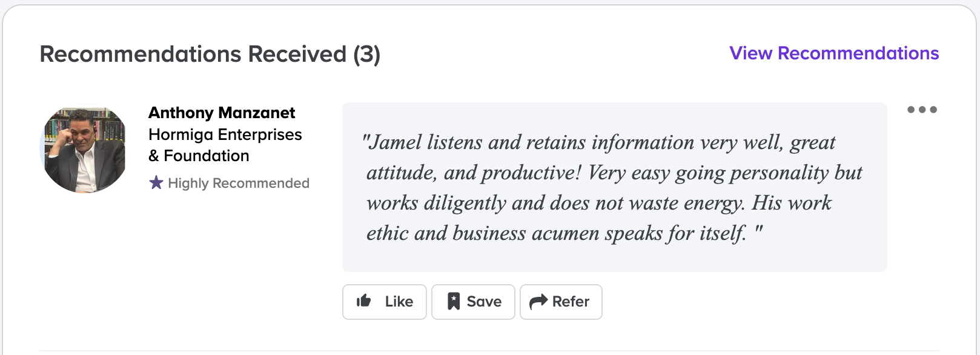Follow the View Recommendations link
The height and width of the screenshot is (355, 980).
tap(833, 53)
